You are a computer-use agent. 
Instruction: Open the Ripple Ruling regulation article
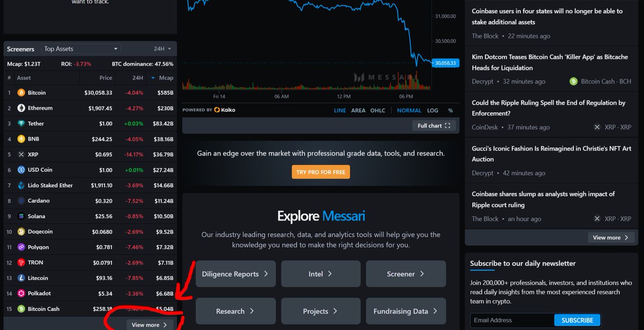(548, 108)
